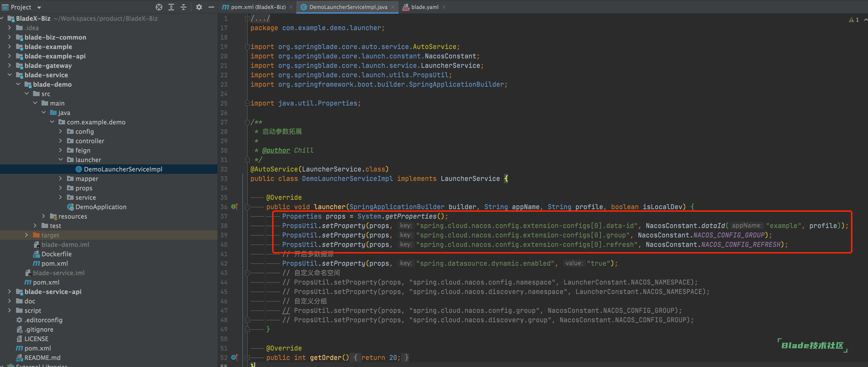868x367 pixels.
Task: Click the Expand All icon in Project toolbar
Action: [x=171, y=7]
